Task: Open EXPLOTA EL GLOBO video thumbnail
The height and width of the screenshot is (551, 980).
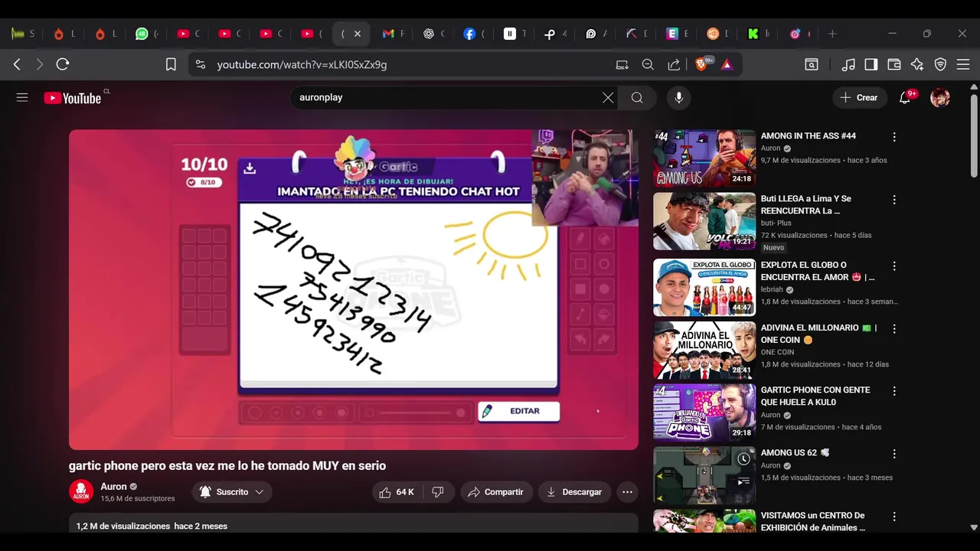Action: (x=704, y=288)
